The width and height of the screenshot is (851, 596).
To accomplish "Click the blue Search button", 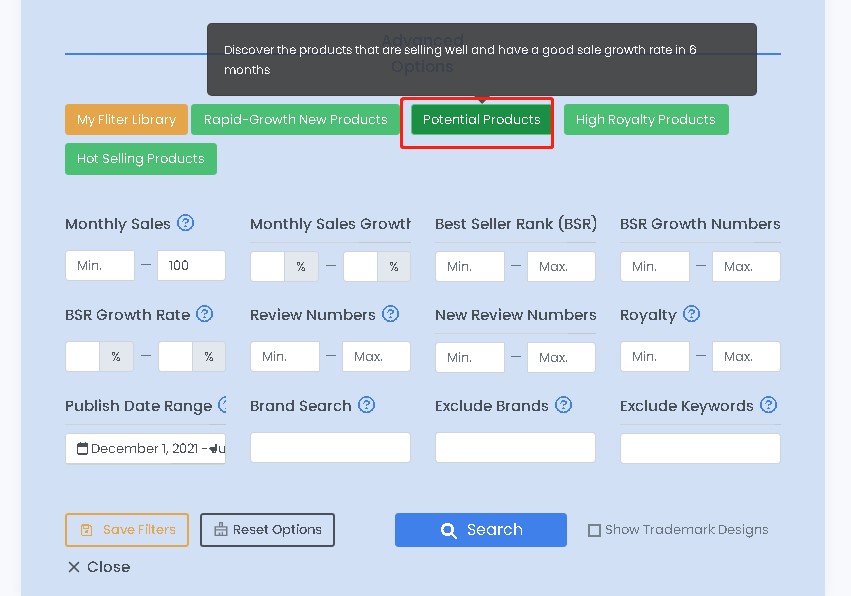I will (481, 530).
